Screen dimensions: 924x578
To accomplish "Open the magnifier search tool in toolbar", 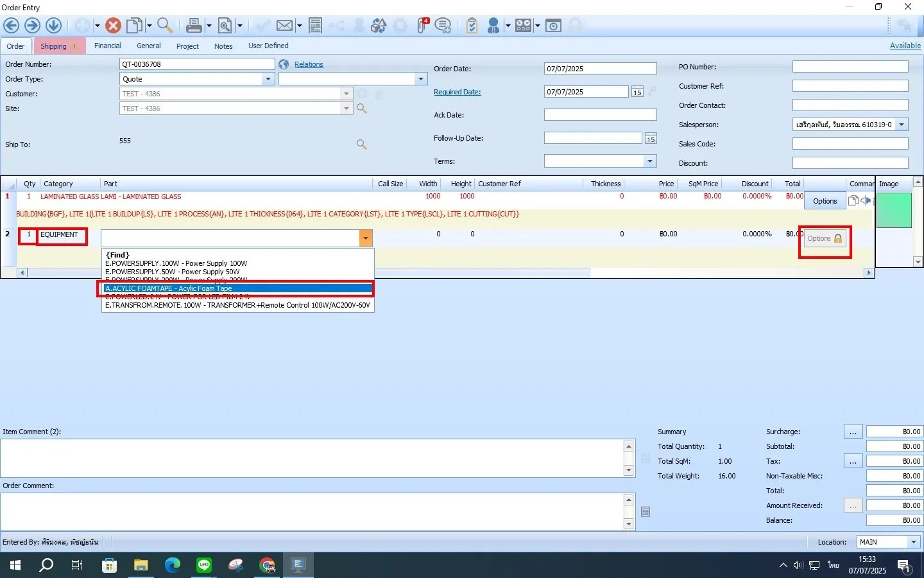I will (165, 26).
